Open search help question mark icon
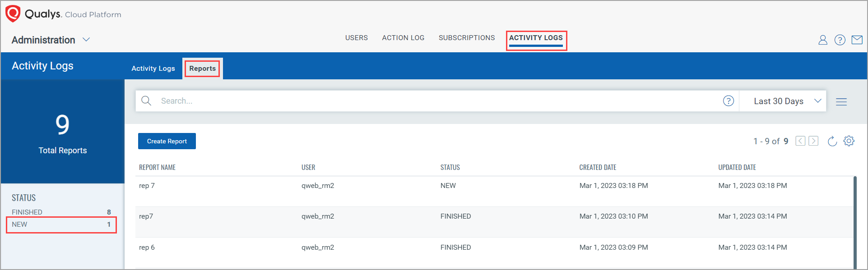 coord(729,101)
